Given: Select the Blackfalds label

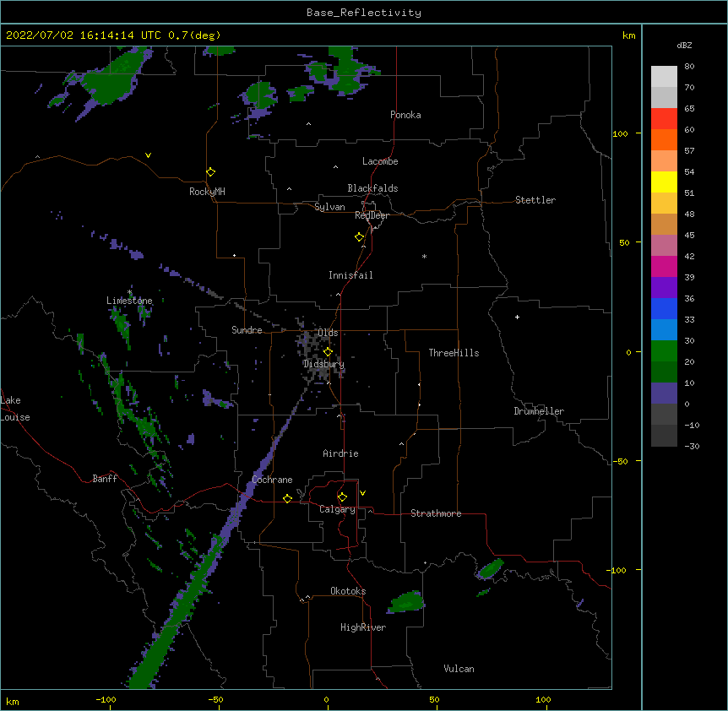Looking at the screenshot, I should click(372, 188).
